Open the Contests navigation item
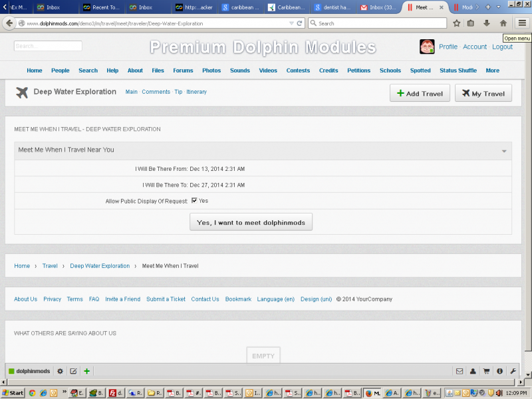The height and width of the screenshot is (399, 532). point(298,70)
